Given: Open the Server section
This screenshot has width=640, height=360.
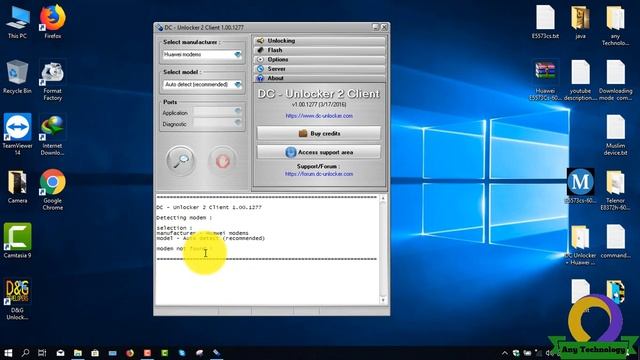Looking at the screenshot, I should (320, 69).
